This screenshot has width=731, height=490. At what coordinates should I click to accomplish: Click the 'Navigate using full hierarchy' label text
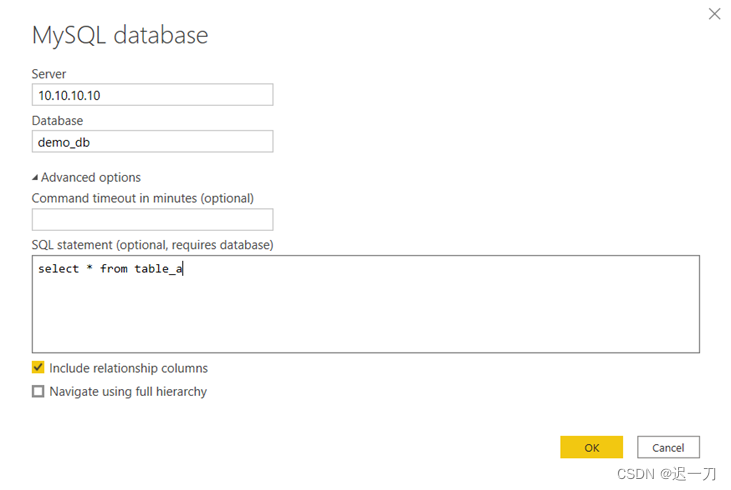[x=128, y=392]
